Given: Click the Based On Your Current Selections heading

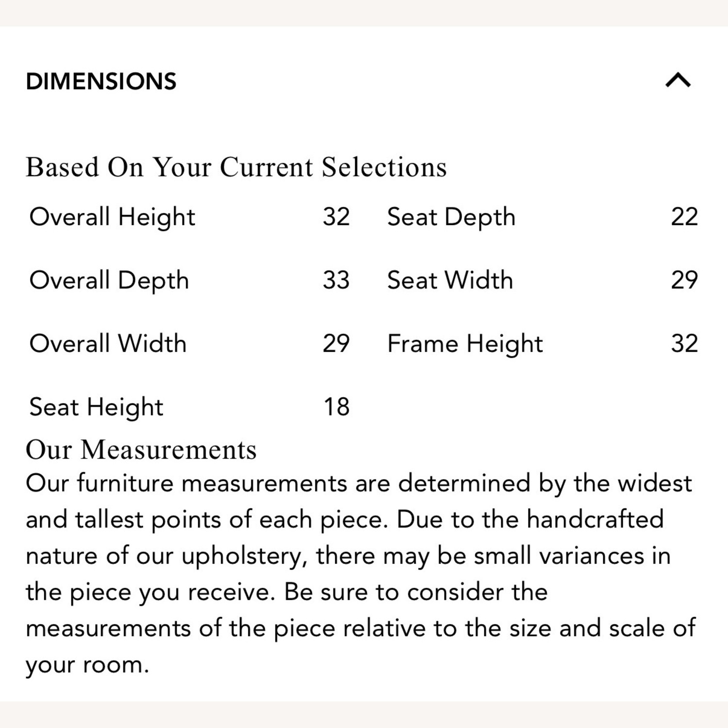Looking at the screenshot, I should click(x=236, y=167).
